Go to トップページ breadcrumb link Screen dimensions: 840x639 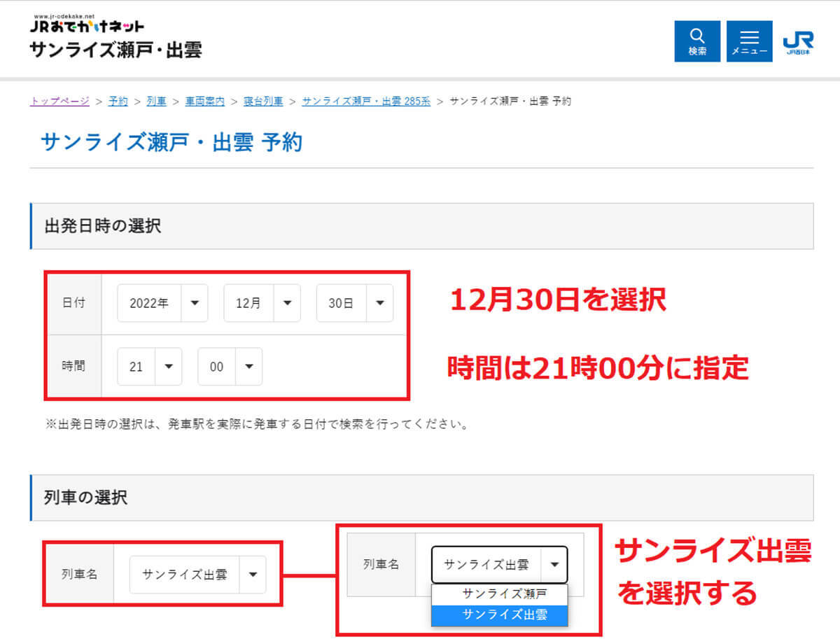59,101
